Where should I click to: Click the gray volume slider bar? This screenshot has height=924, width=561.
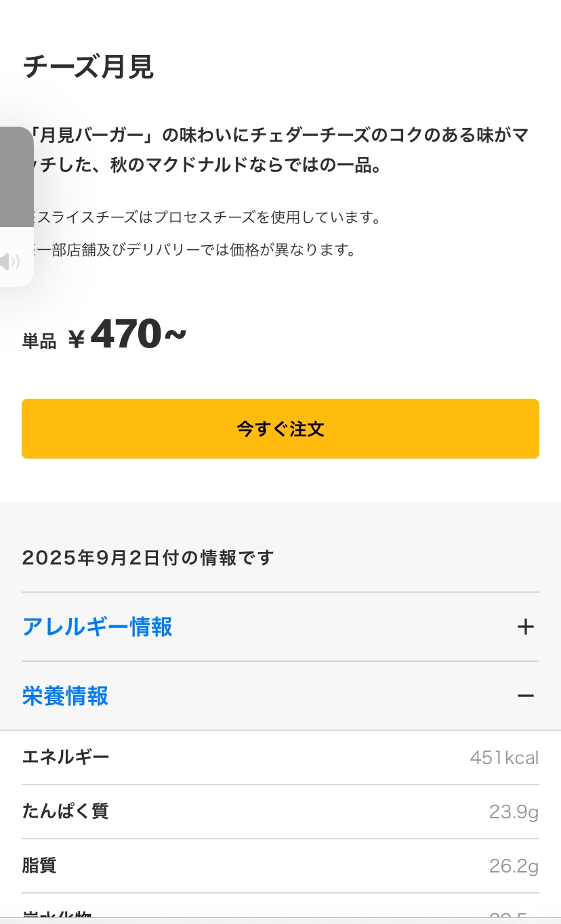(x=16, y=177)
